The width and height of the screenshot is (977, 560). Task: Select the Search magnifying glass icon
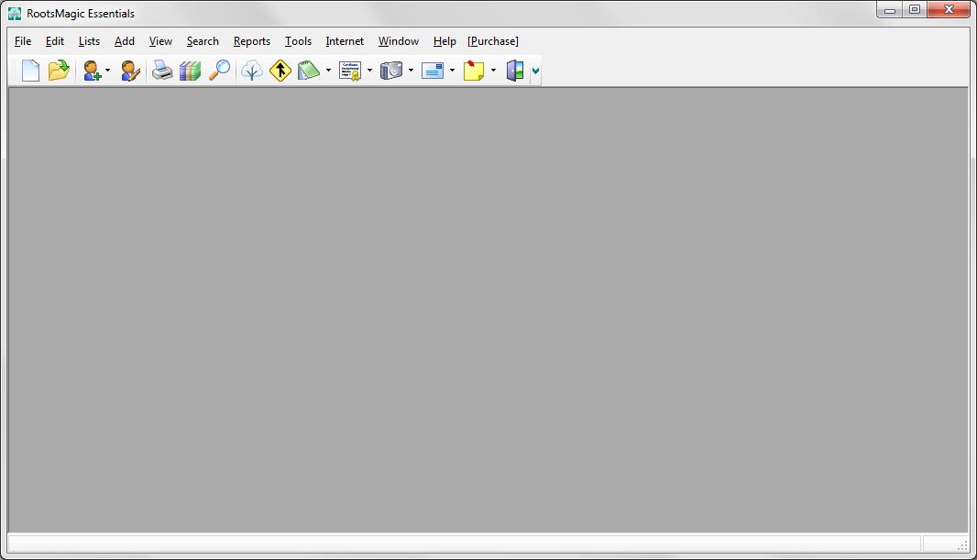pos(219,71)
